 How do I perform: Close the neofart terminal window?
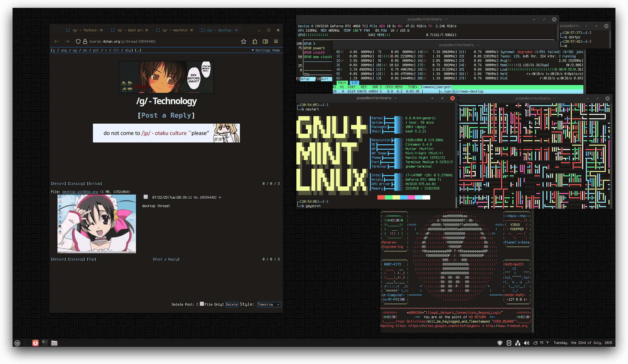(x=452, y=98)
